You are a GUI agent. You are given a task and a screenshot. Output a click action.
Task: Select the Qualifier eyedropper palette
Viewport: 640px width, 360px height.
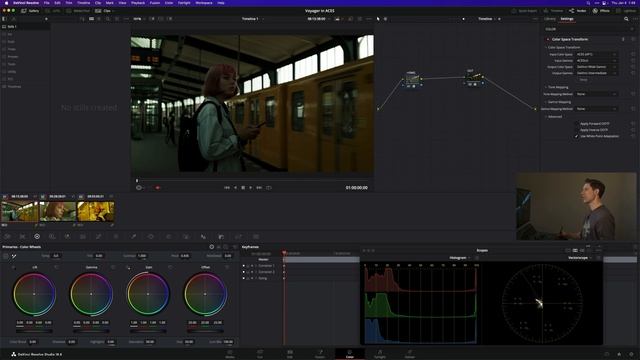pos(133,237)
